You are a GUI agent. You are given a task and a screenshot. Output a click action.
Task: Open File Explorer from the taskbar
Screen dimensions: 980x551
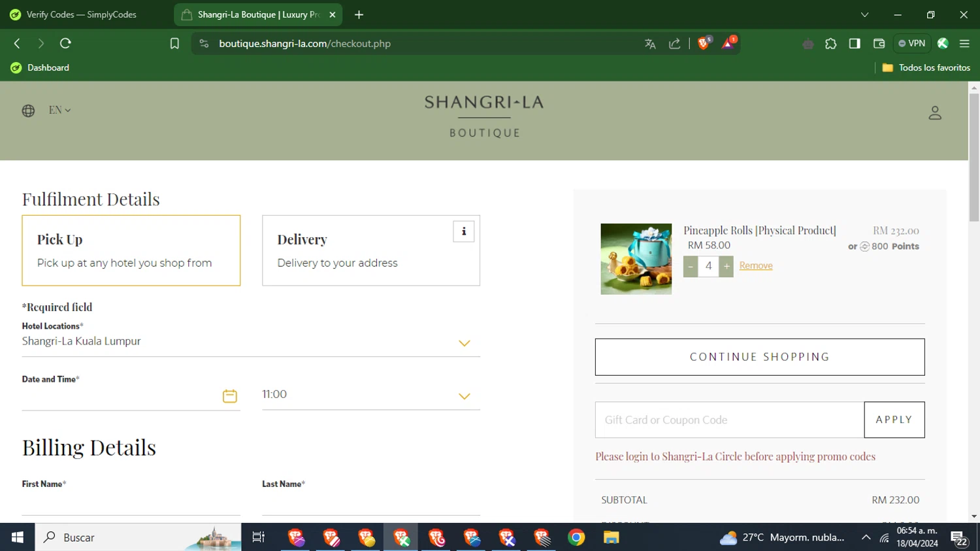[611, 537]
